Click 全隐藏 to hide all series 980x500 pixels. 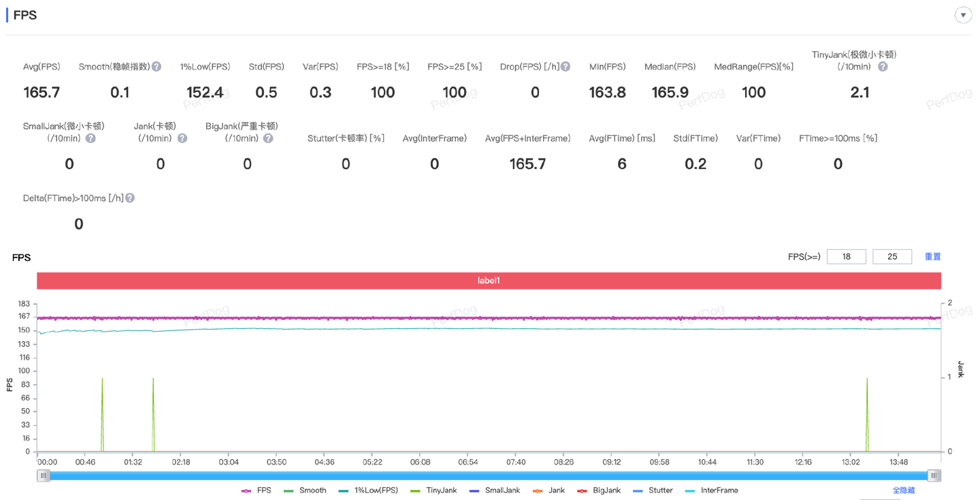pyautogui.click(x=904, y=490)
